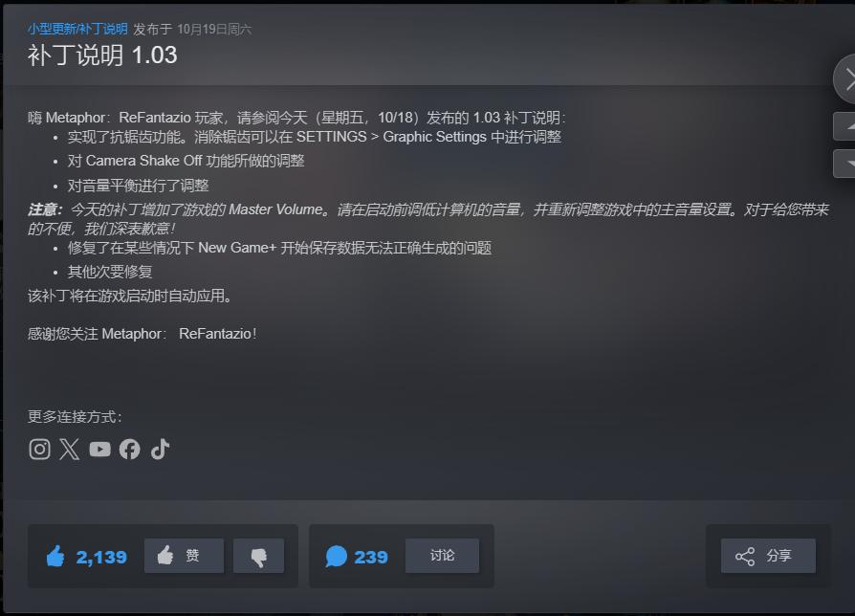Click the 239 comments count
Image resolution: width=855 pixels, height=616 pixels.
coord(371,557)
